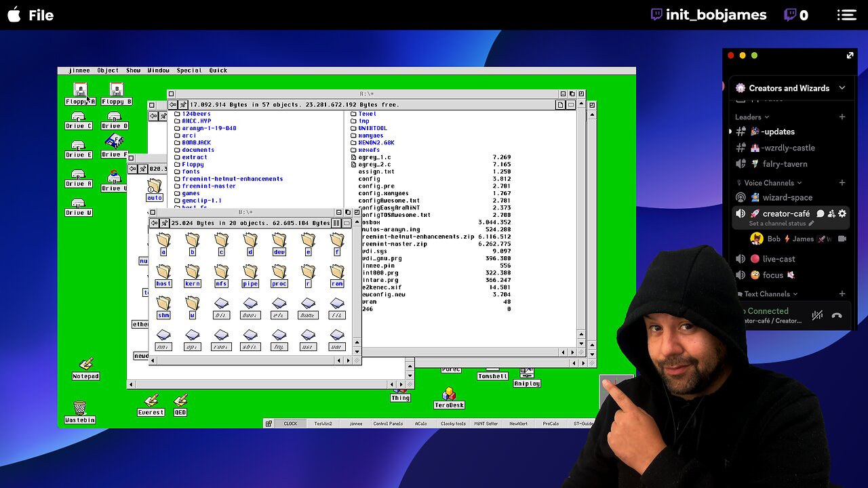Open the macOS File menu
The image size is (868, 488).
[x=41, y=15]
